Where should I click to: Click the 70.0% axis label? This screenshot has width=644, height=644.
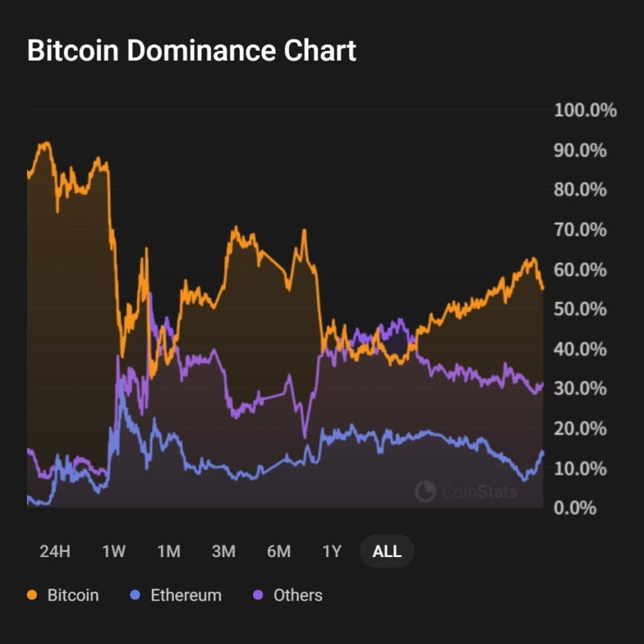(580, 230)
